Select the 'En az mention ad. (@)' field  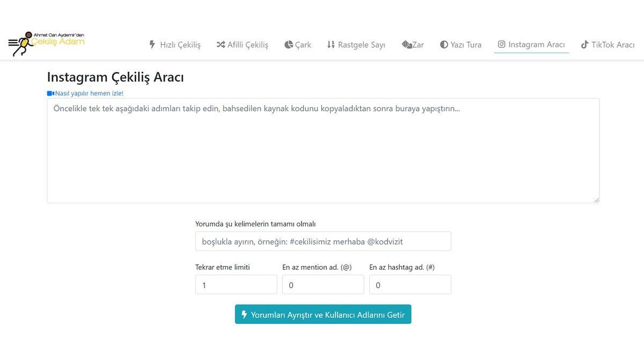(323, 284)
